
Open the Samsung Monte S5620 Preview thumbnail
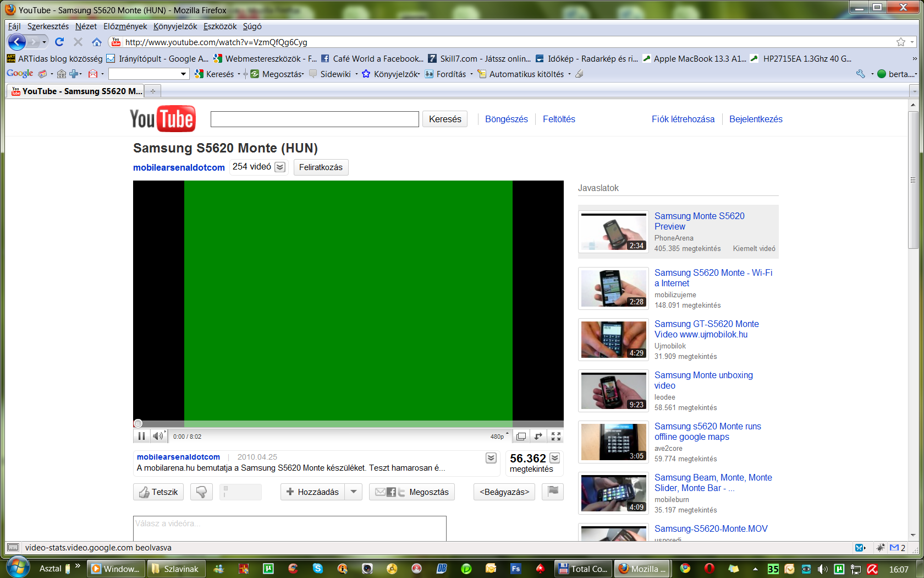click(614, 232)
